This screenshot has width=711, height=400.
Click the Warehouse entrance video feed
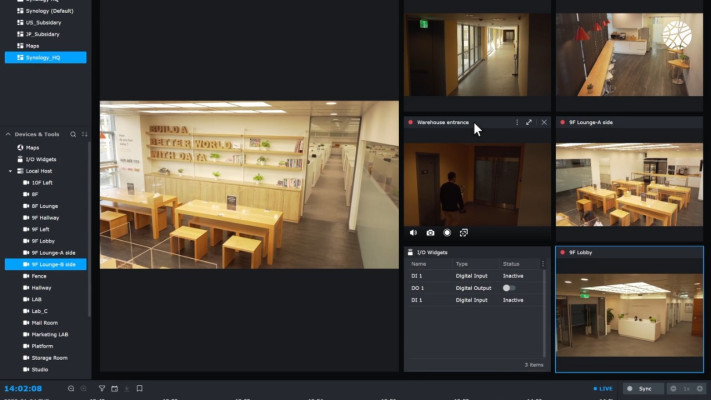(477, 185)
